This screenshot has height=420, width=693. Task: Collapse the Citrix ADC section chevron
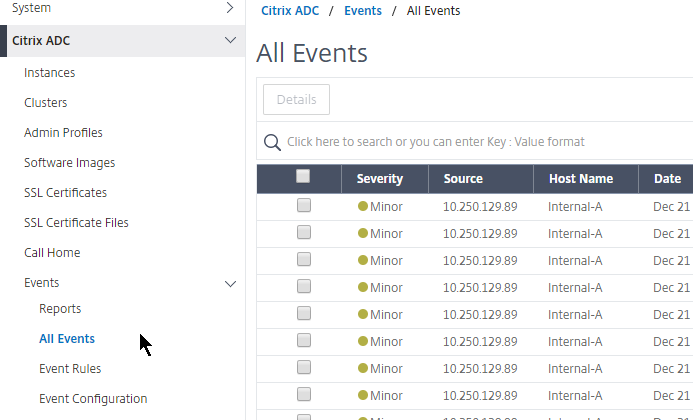(230, 40)
